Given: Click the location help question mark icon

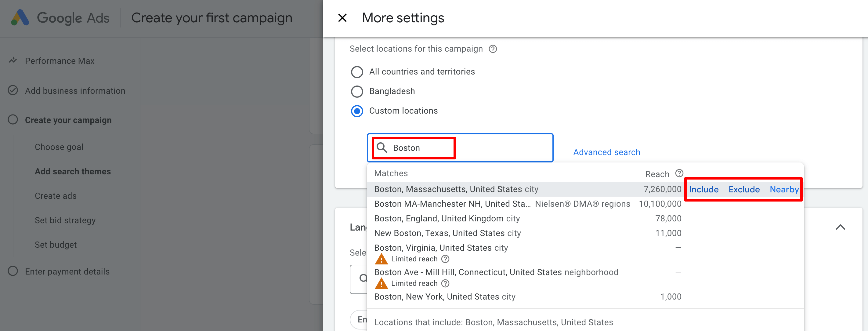Looking at the screenshot, I should [x=493, y=49].
